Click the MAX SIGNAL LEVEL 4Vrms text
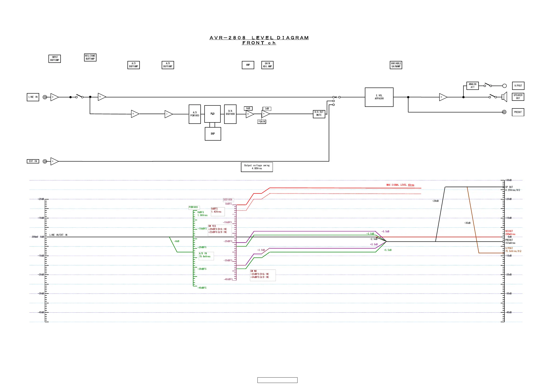 tap(400, 185)
